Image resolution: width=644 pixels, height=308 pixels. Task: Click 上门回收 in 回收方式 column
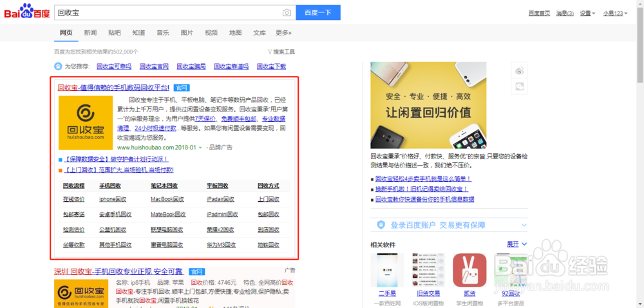pos(269,199)
